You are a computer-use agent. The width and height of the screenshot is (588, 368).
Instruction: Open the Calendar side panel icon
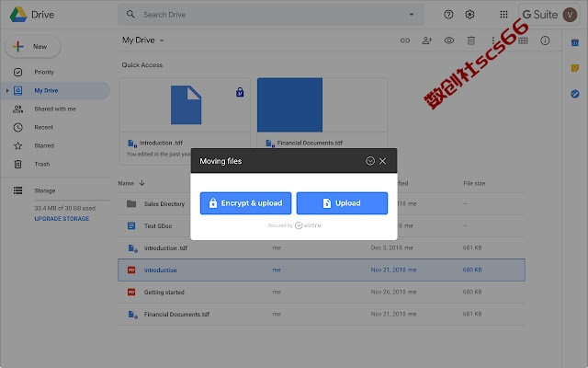[575, 43]
